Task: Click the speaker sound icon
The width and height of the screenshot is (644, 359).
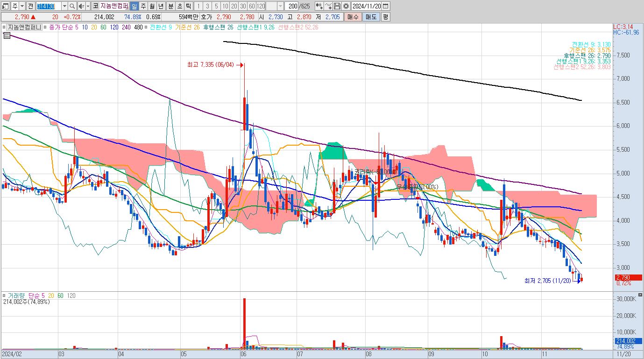Action: tap(81, 6)
